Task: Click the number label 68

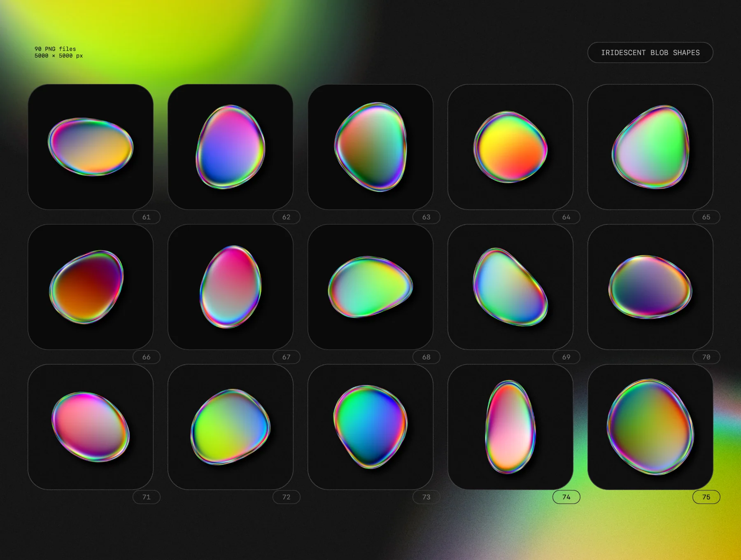Action: click(x=426, y=357)
